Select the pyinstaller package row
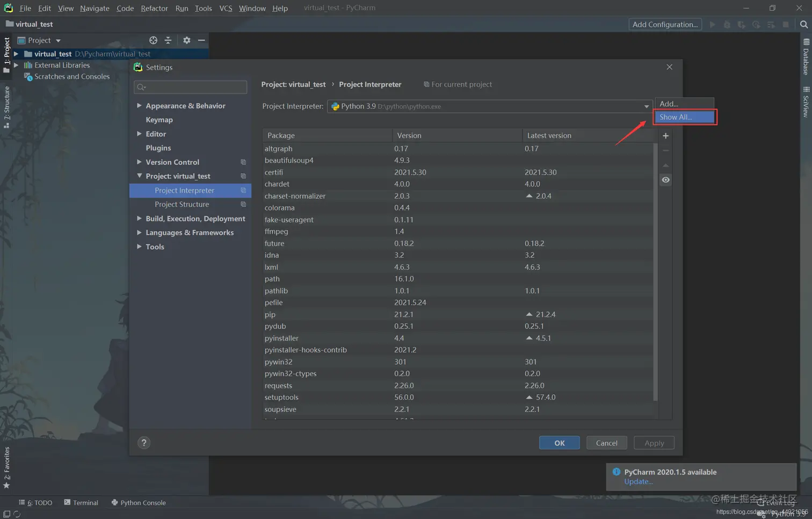 [458, 338]
